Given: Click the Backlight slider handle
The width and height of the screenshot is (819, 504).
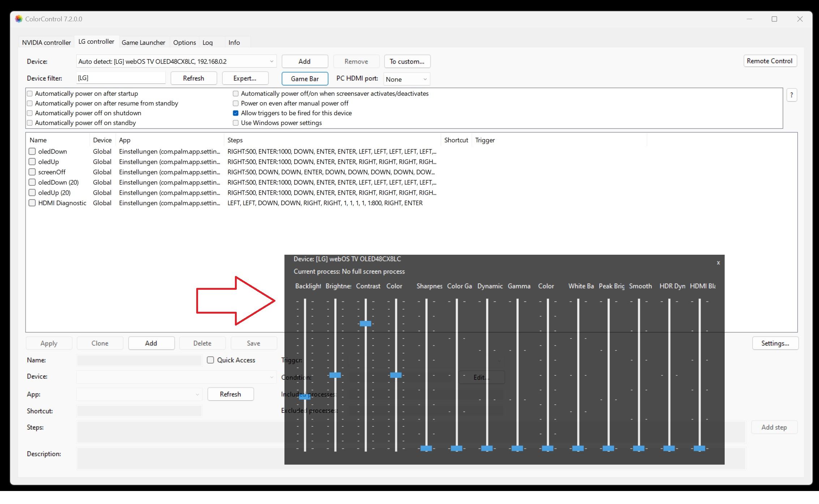Looking at the screenshot, I should pyautogui.click(x=305, y=396).
